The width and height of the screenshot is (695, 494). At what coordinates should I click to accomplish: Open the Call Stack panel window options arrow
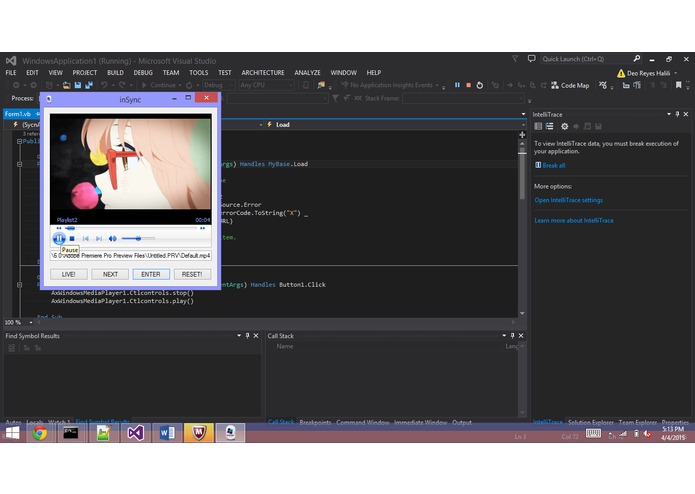click(x=504, y=336)
